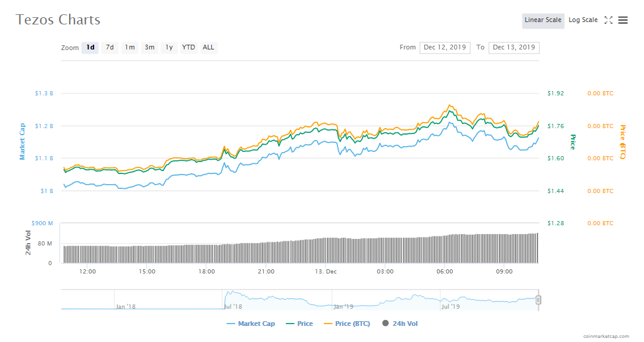Click the 09:00 time axis label
The height and width of the screenshot is (342, 644).
pos(504,271)
